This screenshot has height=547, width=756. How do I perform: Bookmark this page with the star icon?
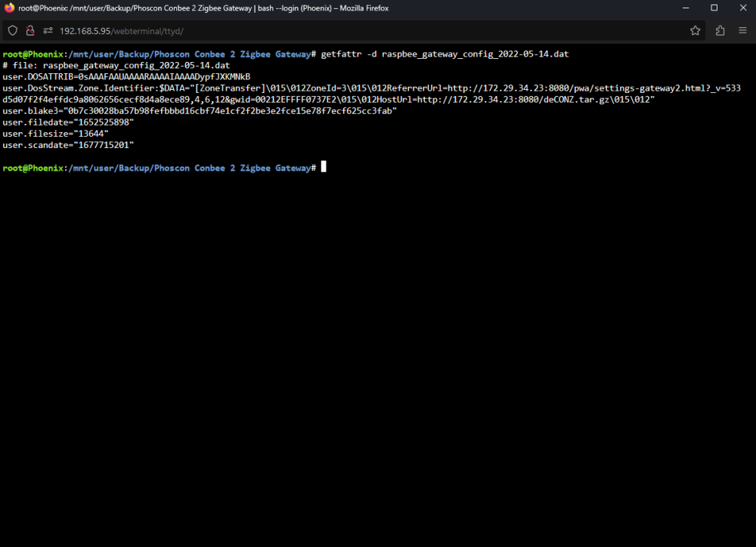(695, 31)
